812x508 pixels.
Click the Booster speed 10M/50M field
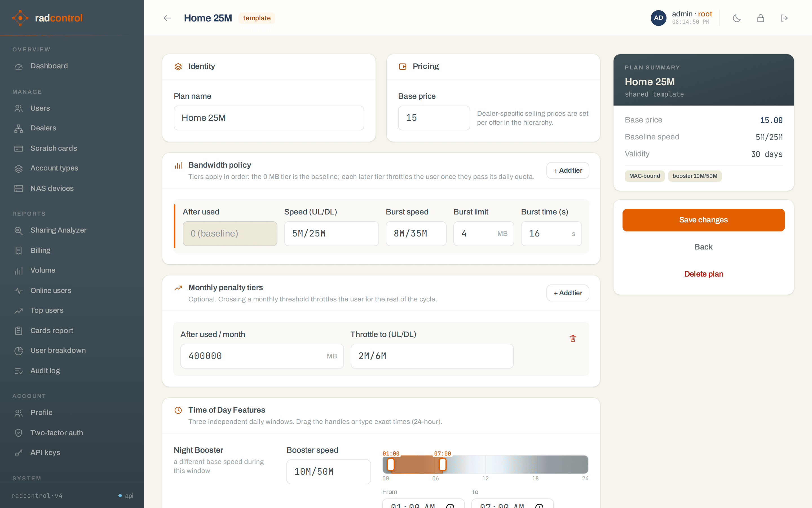point(328,472)
